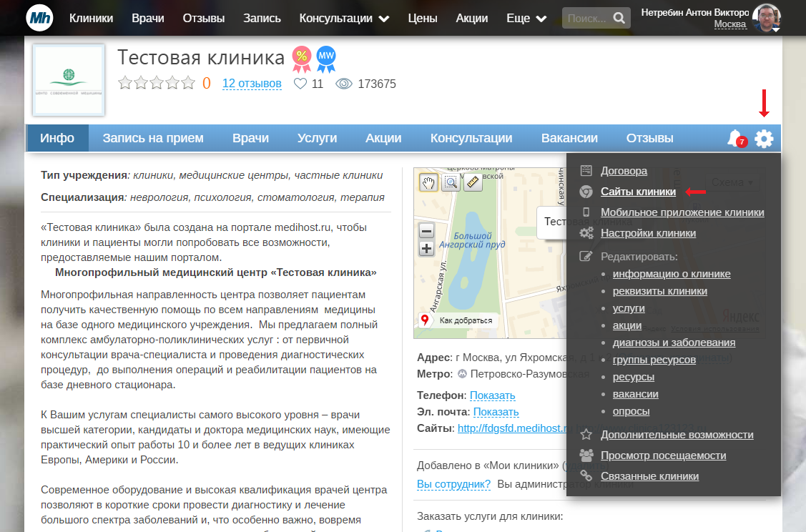806x532 pixels.
Task: Click the Mh site logo
Action: click(39, 18)
